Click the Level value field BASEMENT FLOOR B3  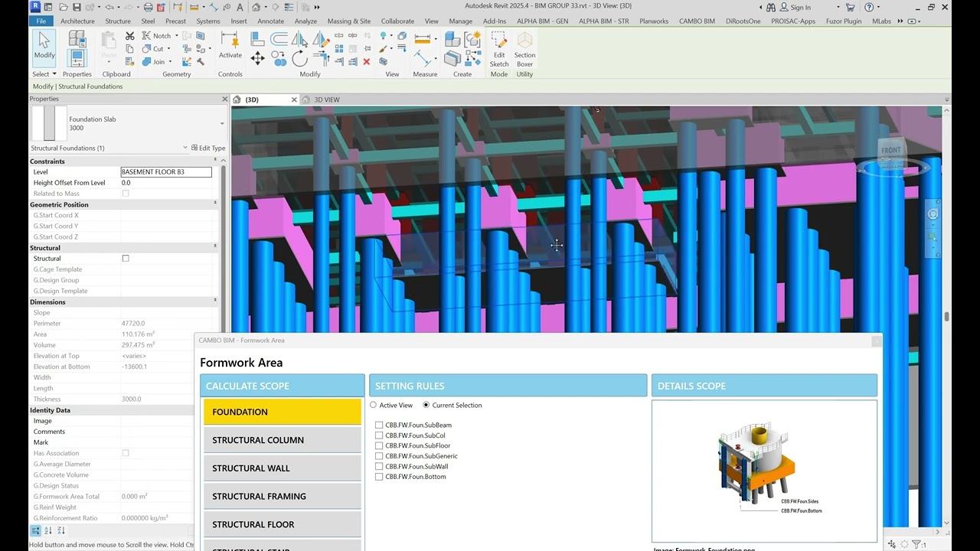pyautogui.click(x=166, y=172)
